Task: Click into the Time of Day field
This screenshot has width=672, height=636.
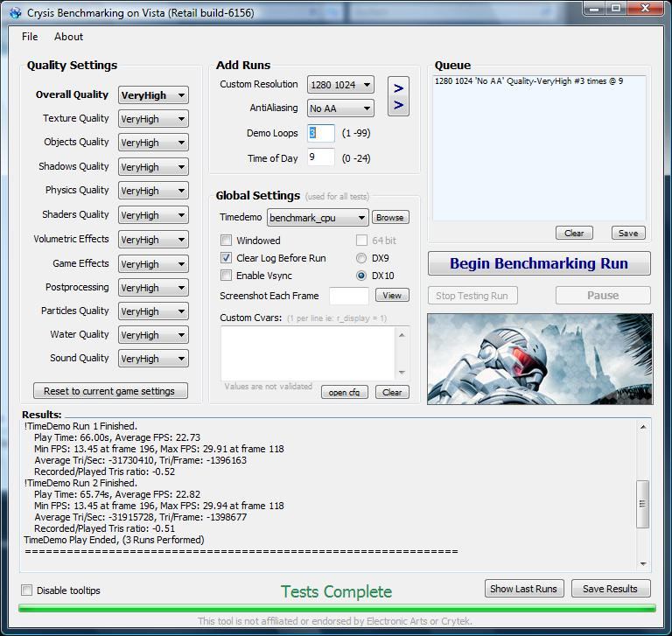Action: click(x=321, y=157)
